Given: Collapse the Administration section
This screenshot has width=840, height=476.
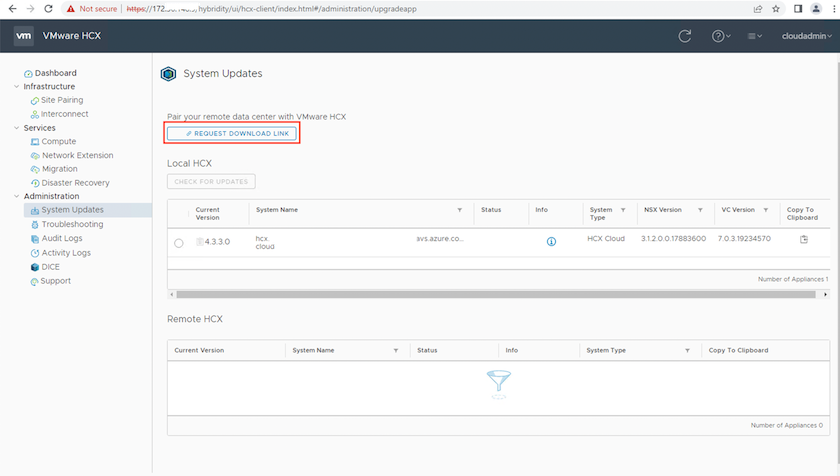Looking at the screenshot, I should [17, 196].
